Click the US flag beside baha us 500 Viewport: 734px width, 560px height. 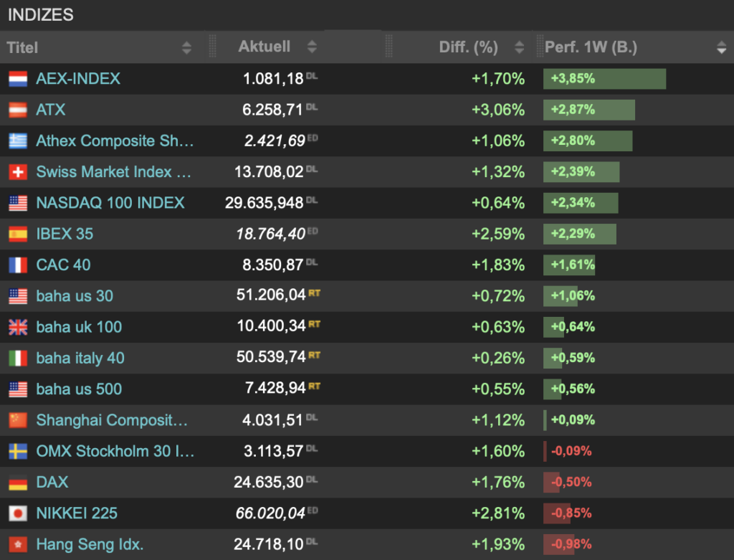(18, 389)
